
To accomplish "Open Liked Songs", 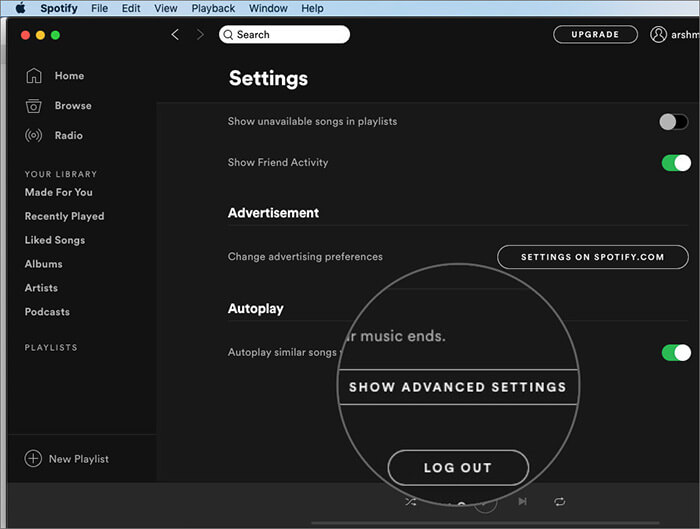I will click(54, 240).
